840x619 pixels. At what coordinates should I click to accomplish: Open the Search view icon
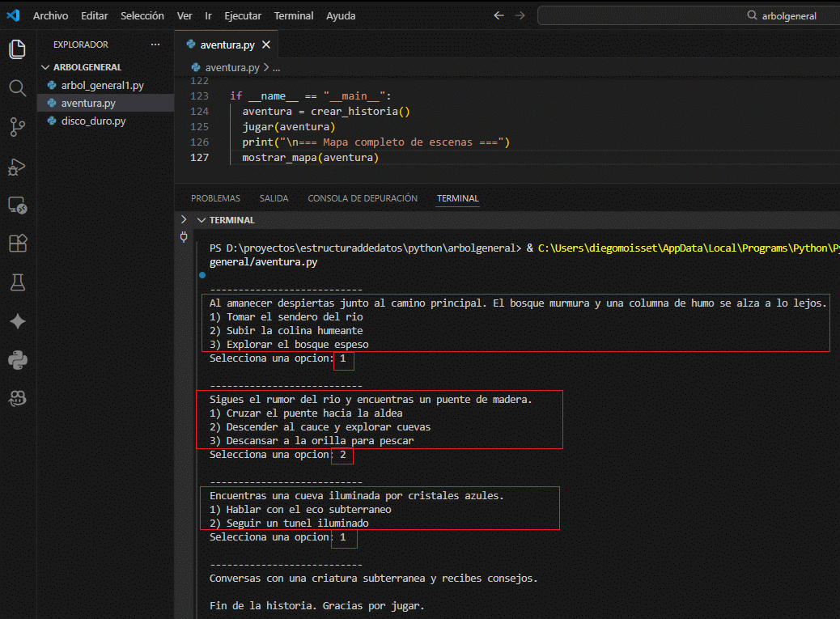pos(17,87)
